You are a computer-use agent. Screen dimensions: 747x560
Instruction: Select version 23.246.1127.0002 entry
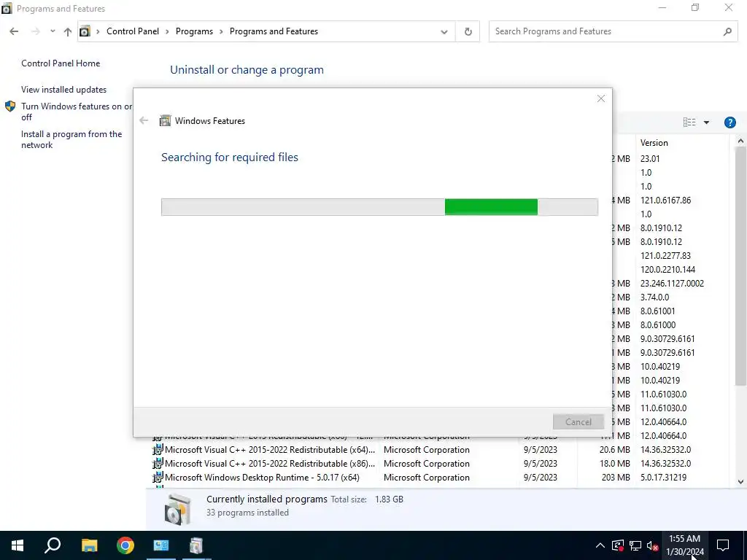coord(672,284)
